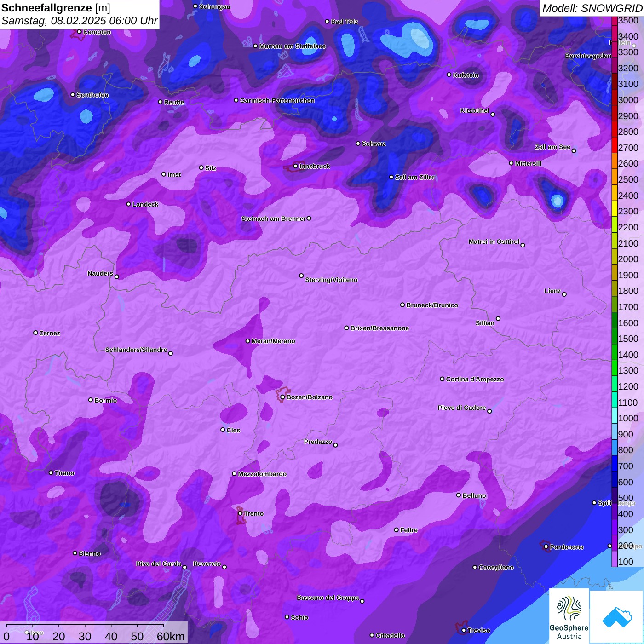Click the blue cloud house logo
This screenshot has width=644, height=644.
point(617,617)
